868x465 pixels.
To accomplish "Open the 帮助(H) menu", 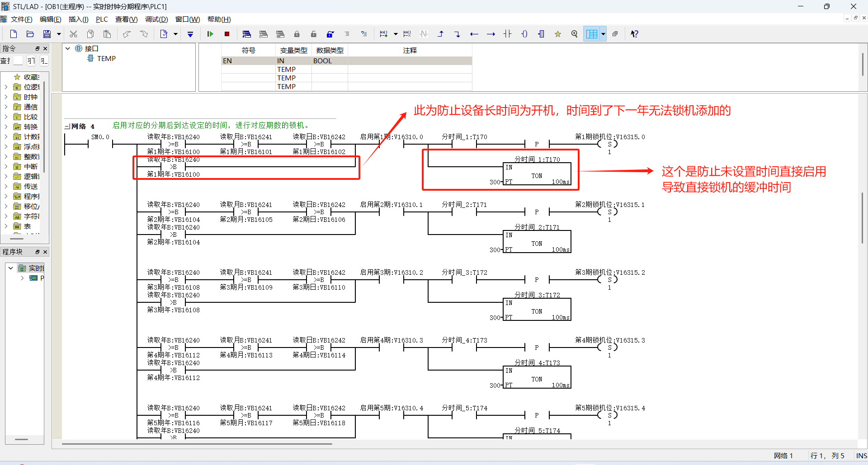I will [219, 19].
